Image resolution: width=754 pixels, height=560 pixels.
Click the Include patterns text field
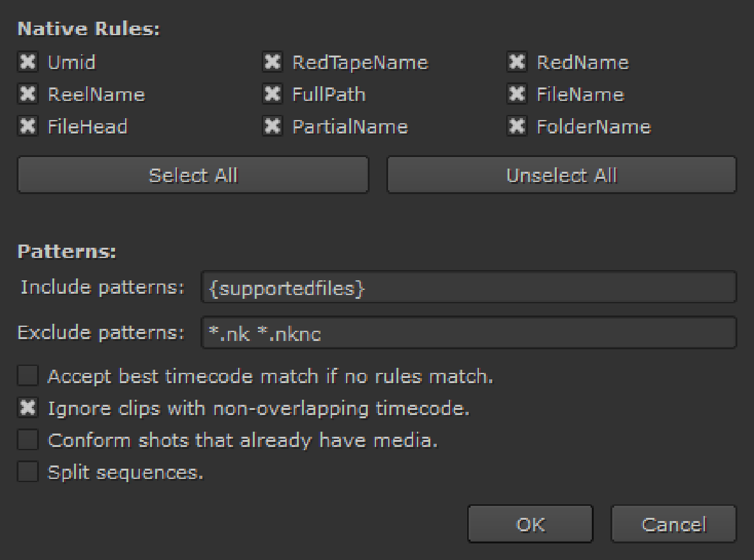click(x=468, y=288)
